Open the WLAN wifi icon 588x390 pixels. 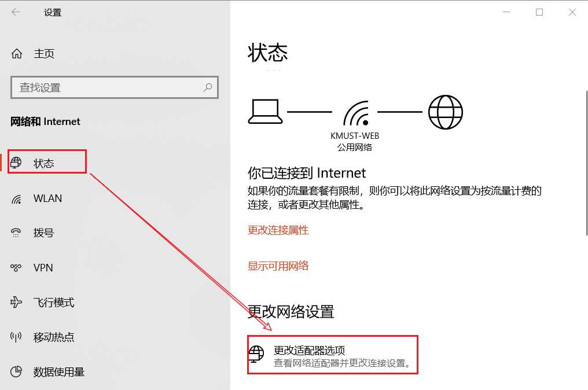[x=16, y=198]
